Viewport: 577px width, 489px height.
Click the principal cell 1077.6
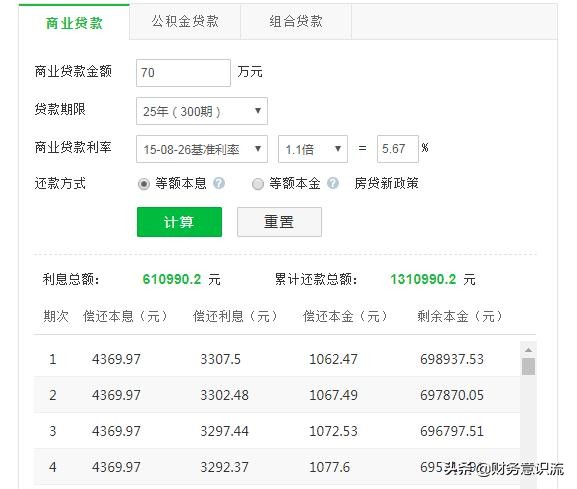pyautogui.click(x=329, y=467)
